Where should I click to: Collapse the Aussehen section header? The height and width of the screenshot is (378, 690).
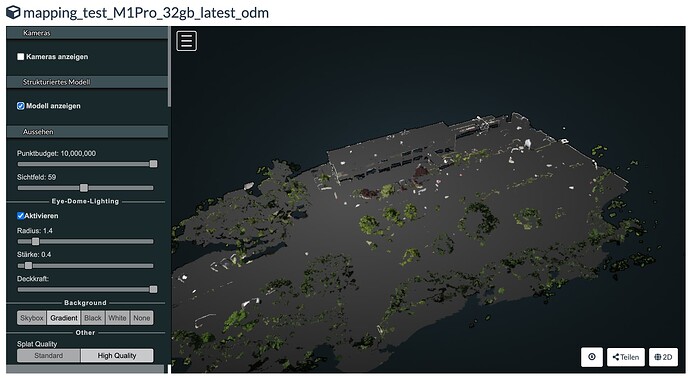point(87,132)
